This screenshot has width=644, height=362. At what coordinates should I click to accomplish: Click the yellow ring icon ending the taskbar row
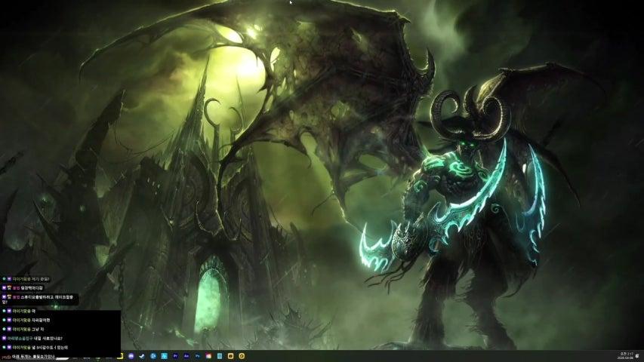coord(242,355)
